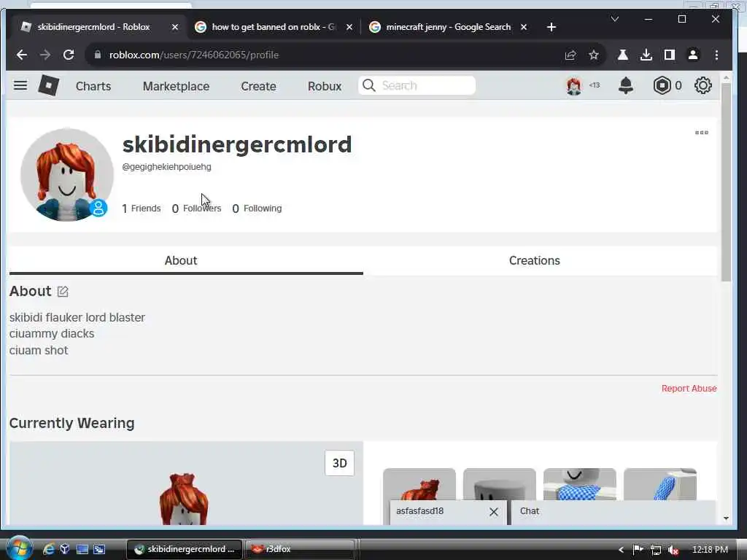The height and width of the screenshot is (560, 747).
Task: Open the Robux balance icon
Action: (662, 86)
